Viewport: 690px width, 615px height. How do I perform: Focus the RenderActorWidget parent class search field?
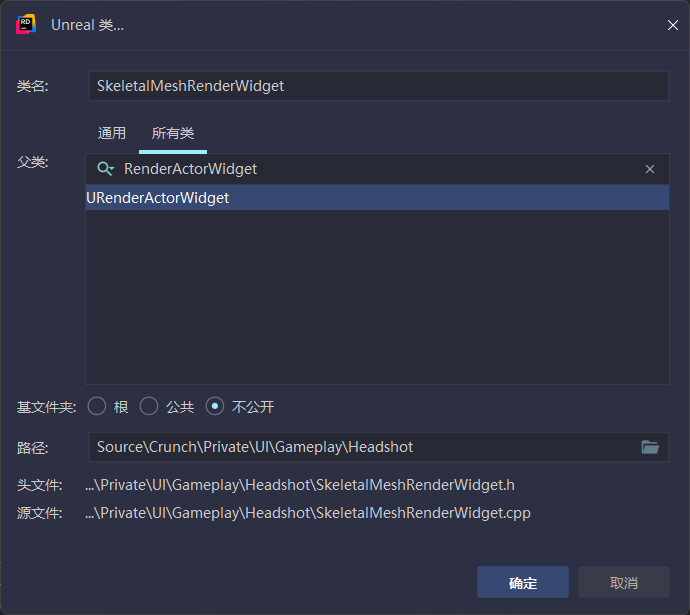tap(378, 169)
